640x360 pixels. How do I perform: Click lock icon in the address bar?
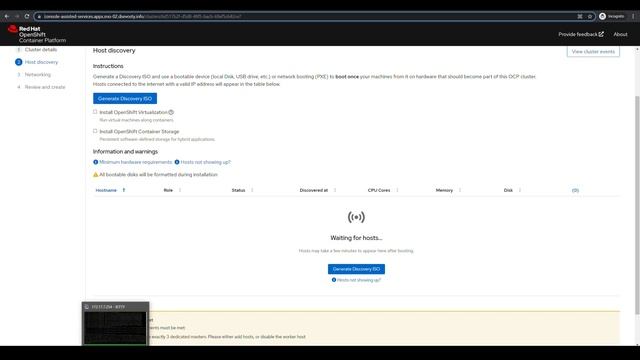(39, 17)
